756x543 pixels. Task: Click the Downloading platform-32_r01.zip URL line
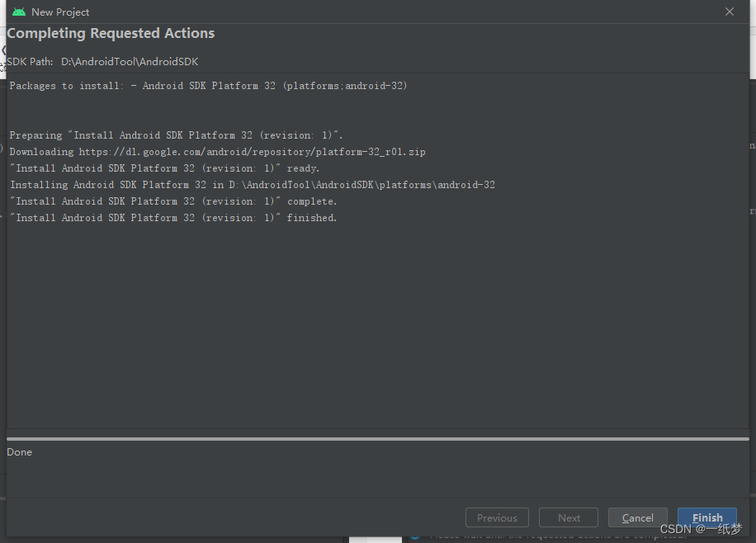[x=217, y=152]
